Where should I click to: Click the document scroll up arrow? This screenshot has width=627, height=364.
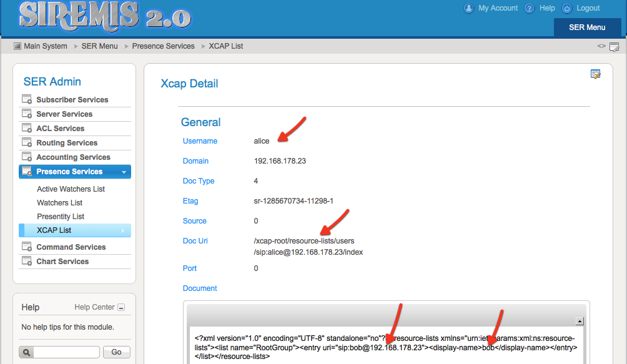[579, 322]
